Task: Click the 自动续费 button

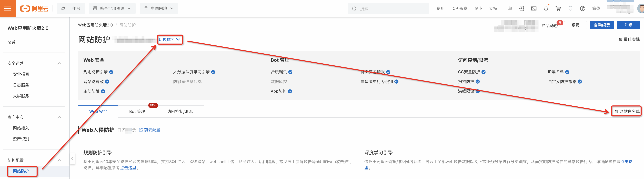Action: [602, 25]
